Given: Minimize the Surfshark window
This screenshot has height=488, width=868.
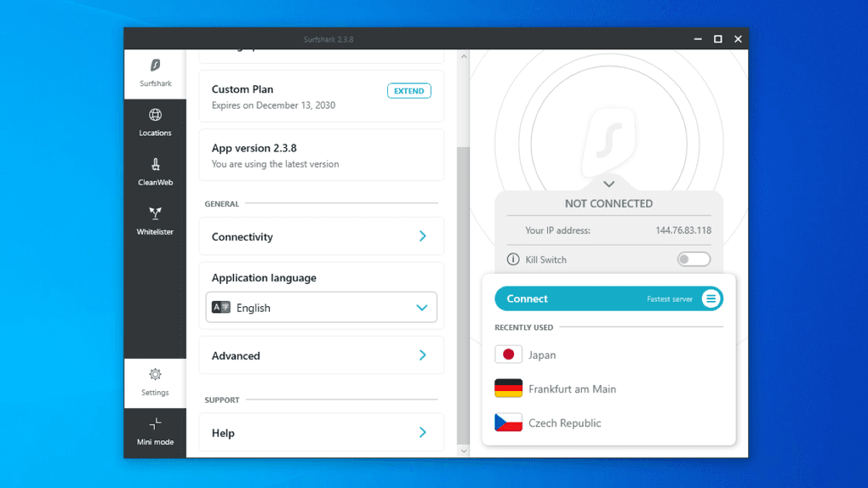Looking at the screenshot, I should 698,39.
